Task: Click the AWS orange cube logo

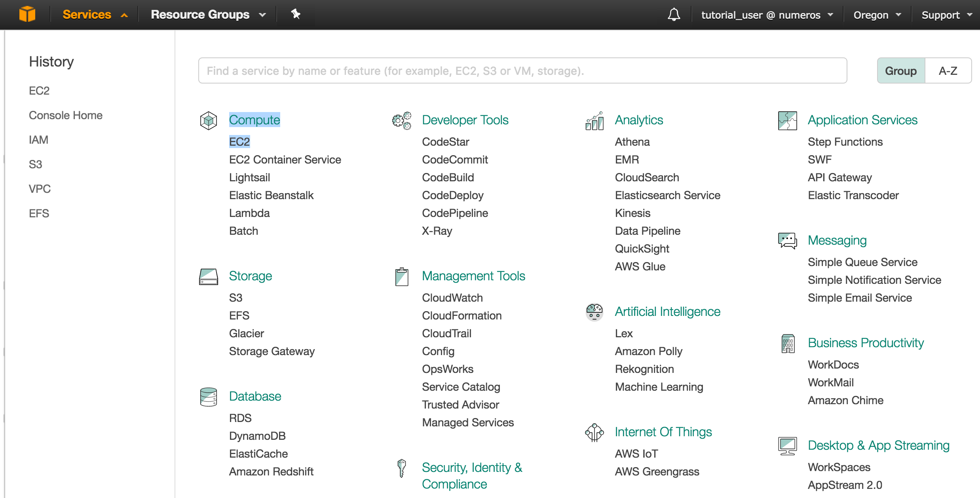Action: coord(27,14)
